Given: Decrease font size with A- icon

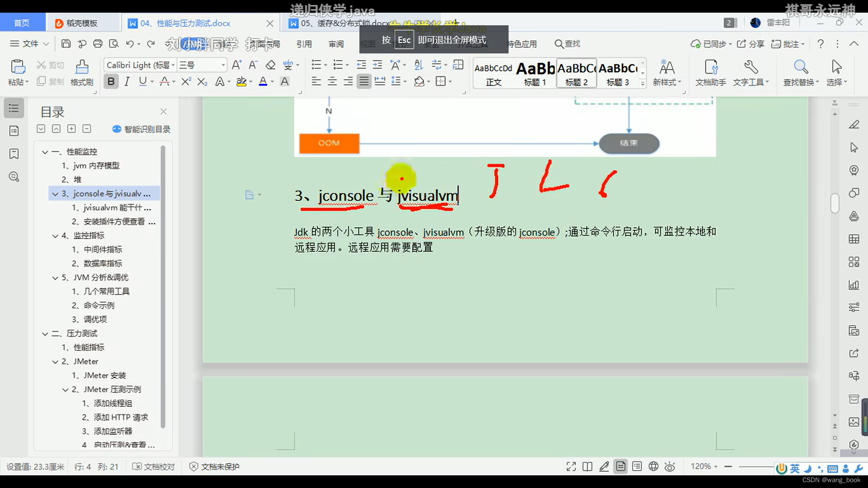Looking at the screenshot, I should 253,65.
